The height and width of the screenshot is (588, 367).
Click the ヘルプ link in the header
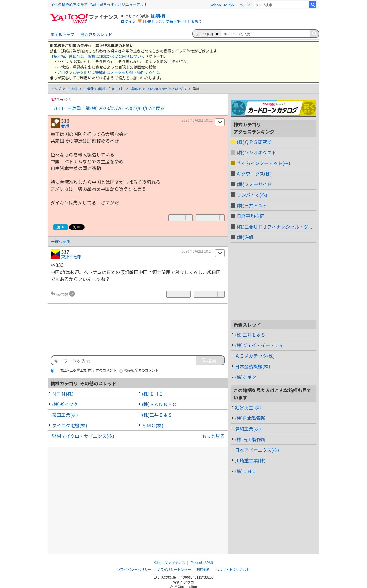245,5
